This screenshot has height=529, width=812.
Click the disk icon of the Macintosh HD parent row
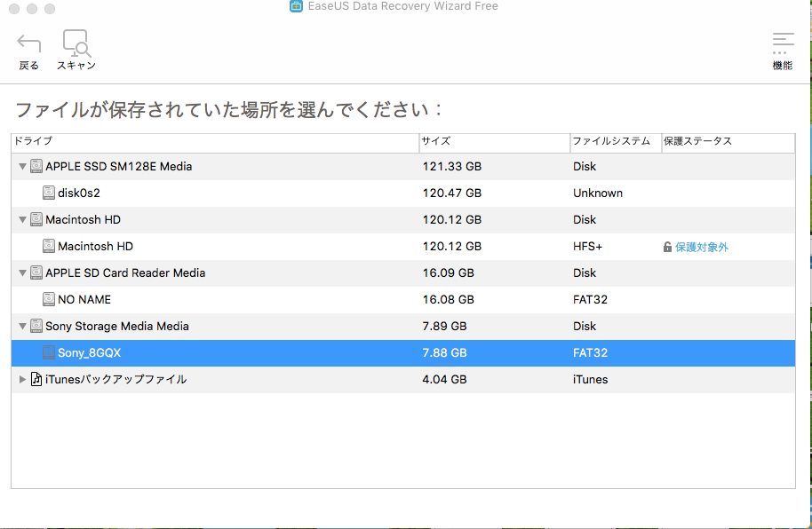36,219
